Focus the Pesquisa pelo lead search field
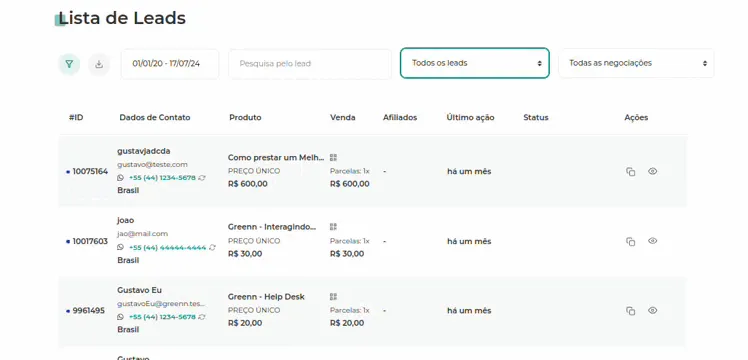748x360 pixels. (310, 63)
